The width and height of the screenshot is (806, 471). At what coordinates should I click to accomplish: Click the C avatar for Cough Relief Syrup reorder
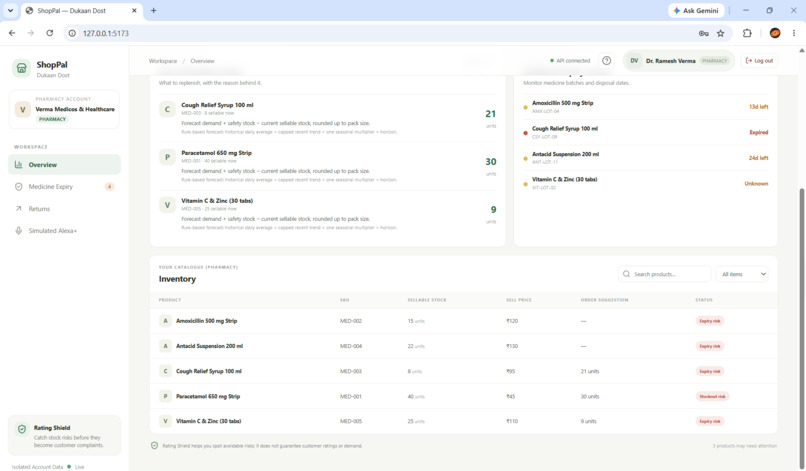point(167,110)
